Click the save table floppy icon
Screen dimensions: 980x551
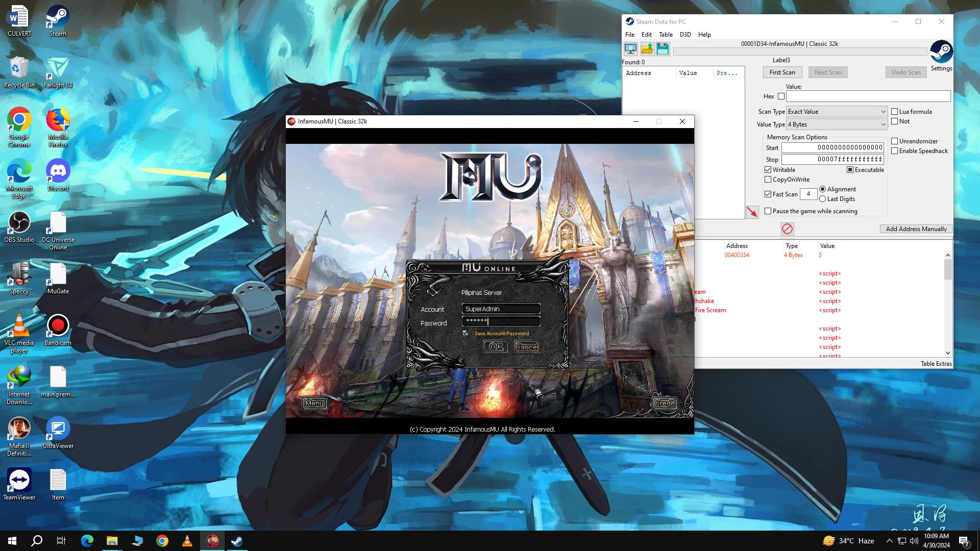tap(663, 49)
